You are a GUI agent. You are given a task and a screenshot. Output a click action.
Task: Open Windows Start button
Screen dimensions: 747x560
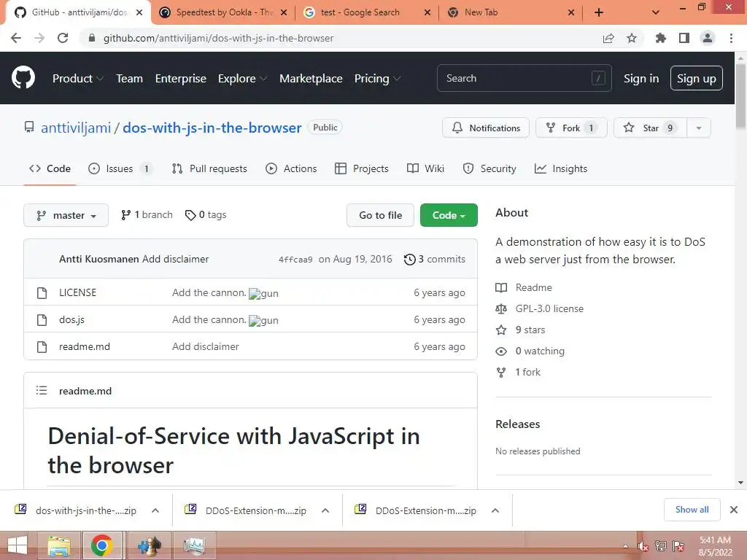pyautogui.click(x=18, y=545)
